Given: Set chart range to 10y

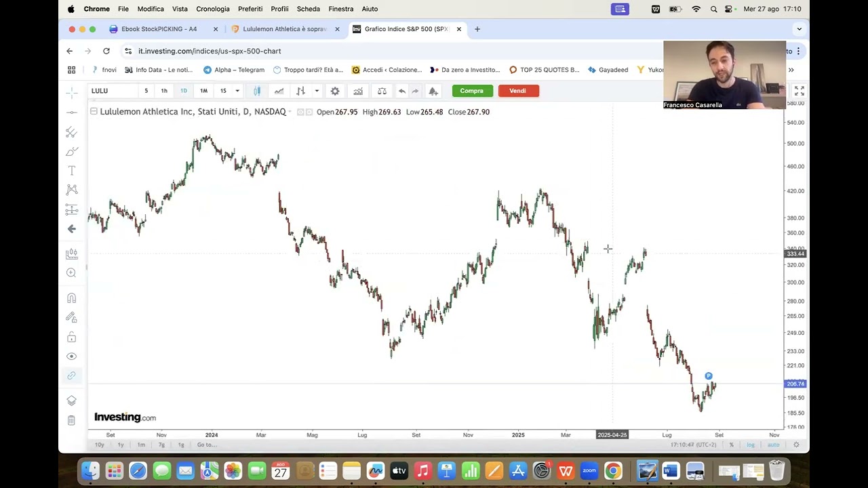Looking at the screenshot, I should click(x=100, y=445).
